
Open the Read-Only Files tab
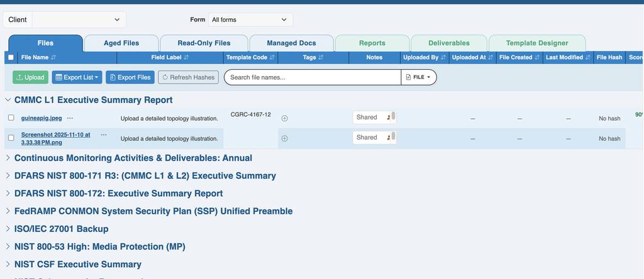(x=204, y=43)
